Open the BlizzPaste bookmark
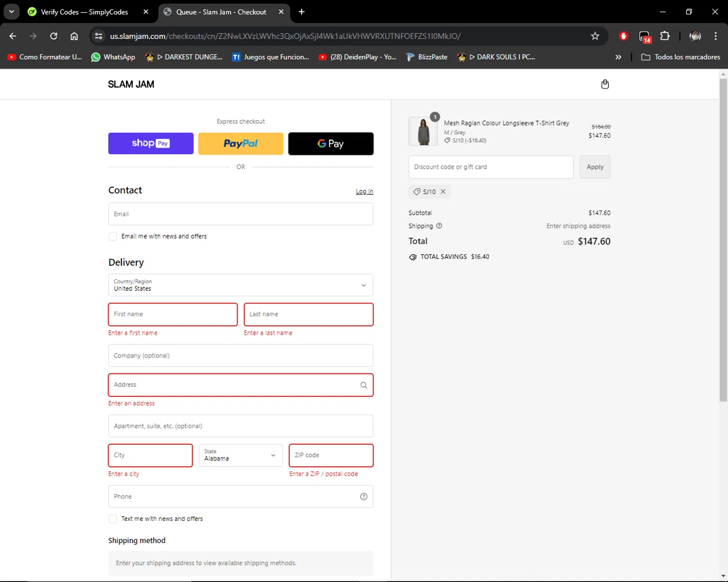The image size is (728, 582). (427, 57)
